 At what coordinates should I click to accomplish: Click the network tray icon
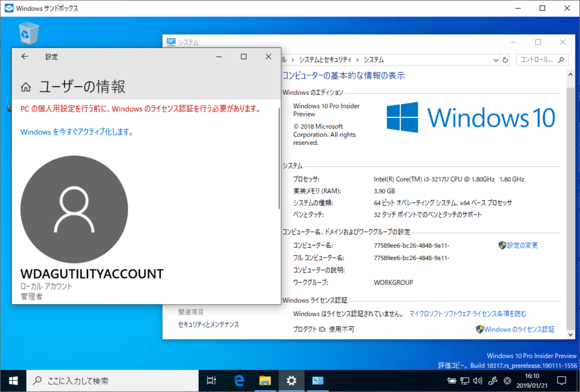(464, 381)
